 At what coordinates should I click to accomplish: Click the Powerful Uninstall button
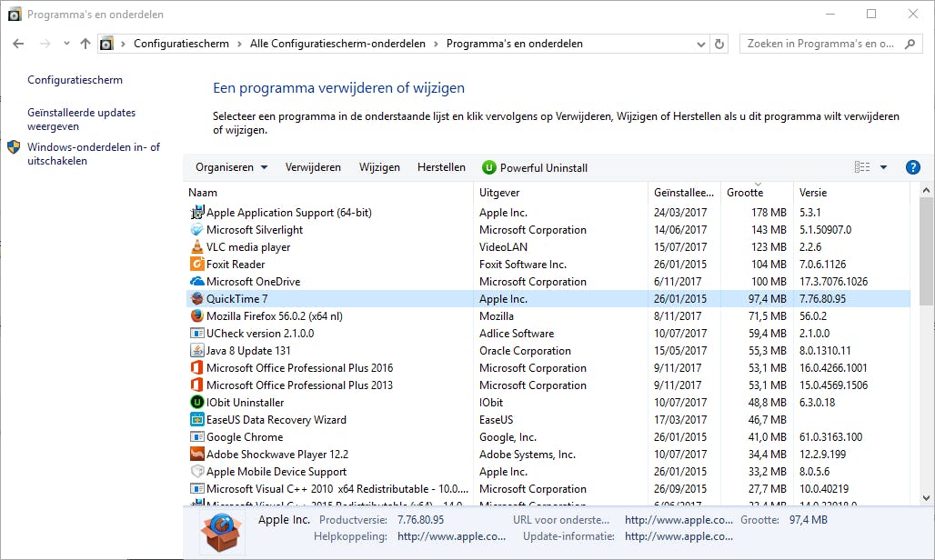pos(535,168)
